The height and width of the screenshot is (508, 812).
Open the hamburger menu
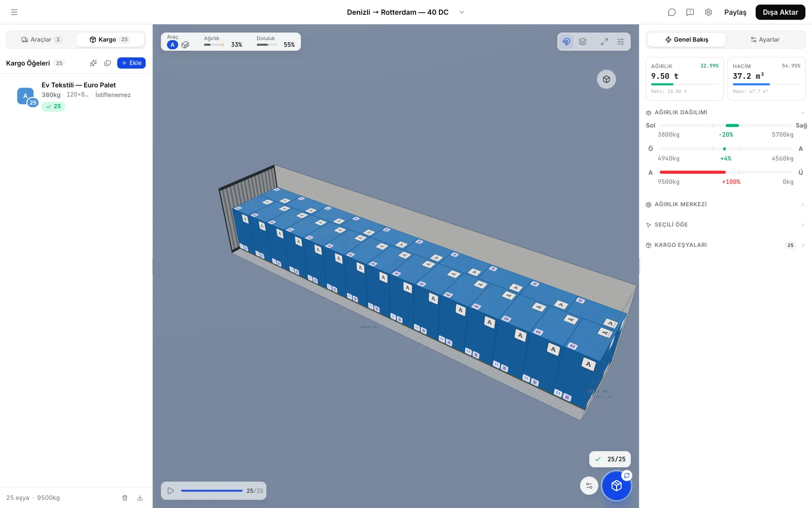(14, 12)
